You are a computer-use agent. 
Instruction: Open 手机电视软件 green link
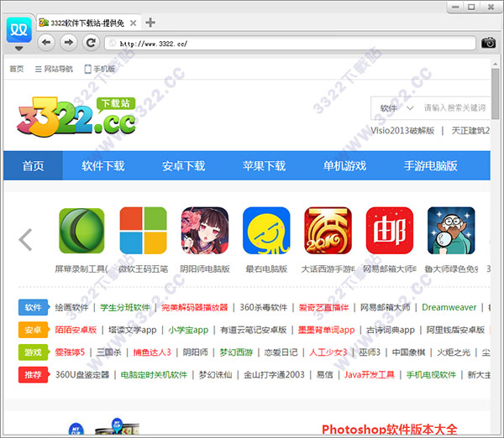[x=431, y=375]
